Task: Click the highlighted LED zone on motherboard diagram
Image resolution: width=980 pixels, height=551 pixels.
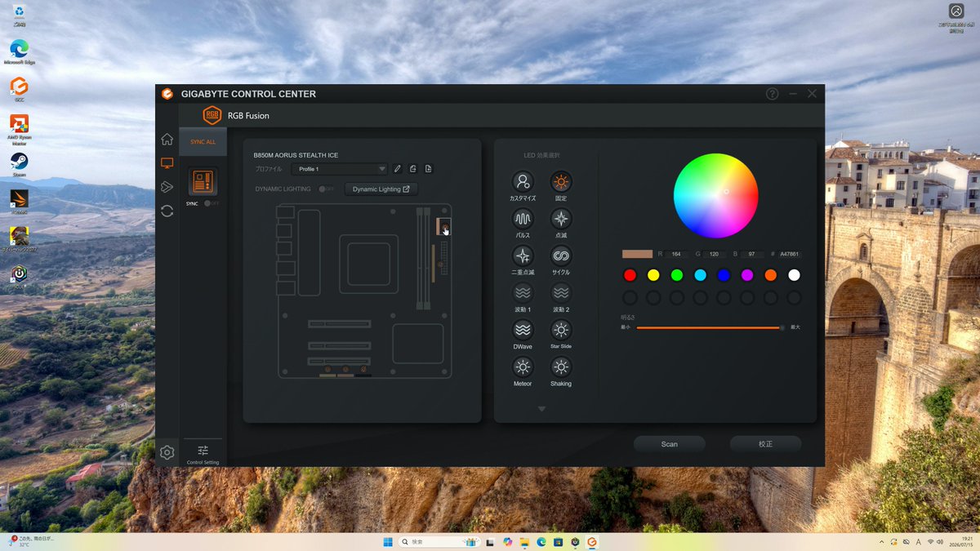Action: pos(443,226)
